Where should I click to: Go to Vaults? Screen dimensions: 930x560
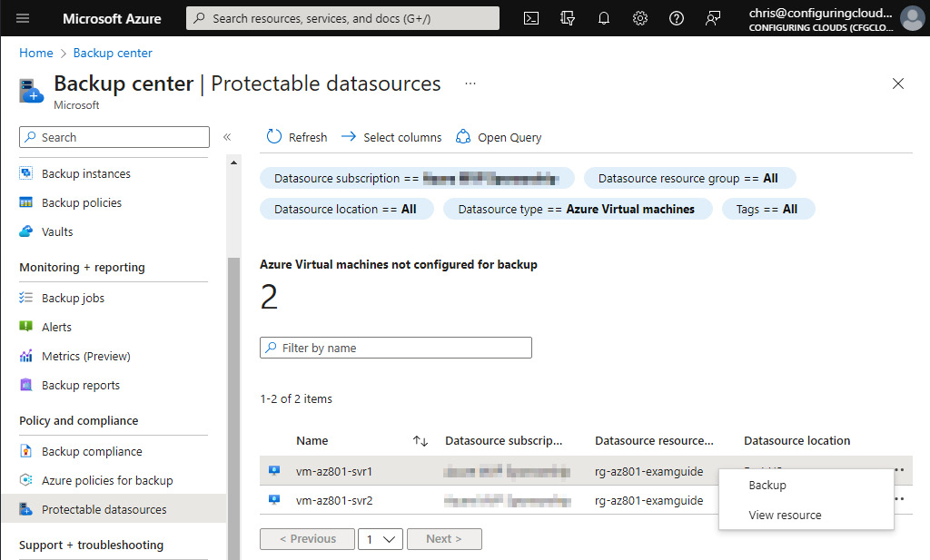coord(57,231)
